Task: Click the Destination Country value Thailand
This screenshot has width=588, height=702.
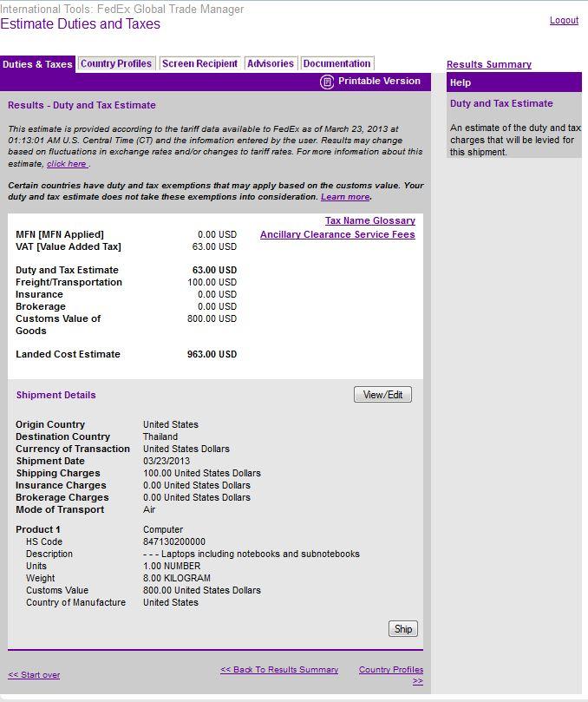Action: (160, 436)
